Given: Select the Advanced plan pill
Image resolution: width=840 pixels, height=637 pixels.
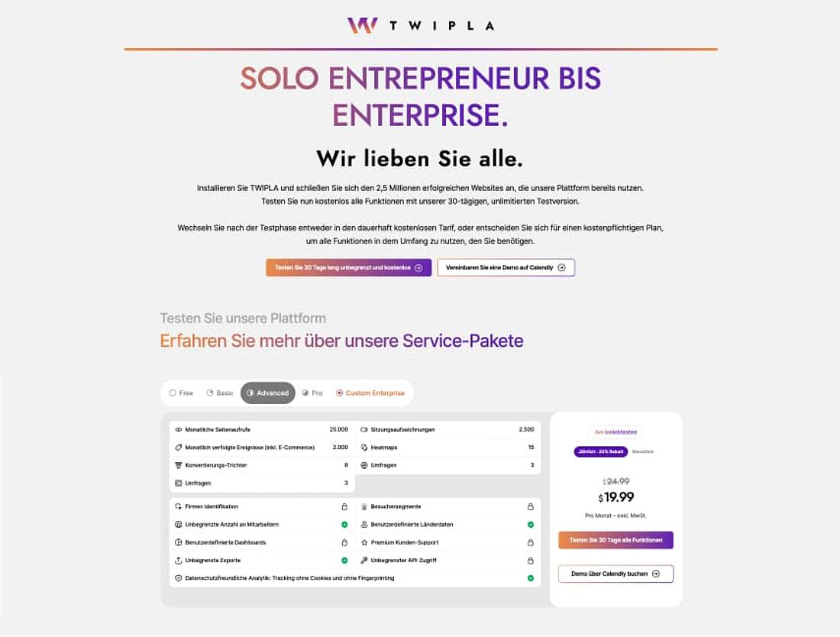Looking at the screenshot, I should pos(268,393).
